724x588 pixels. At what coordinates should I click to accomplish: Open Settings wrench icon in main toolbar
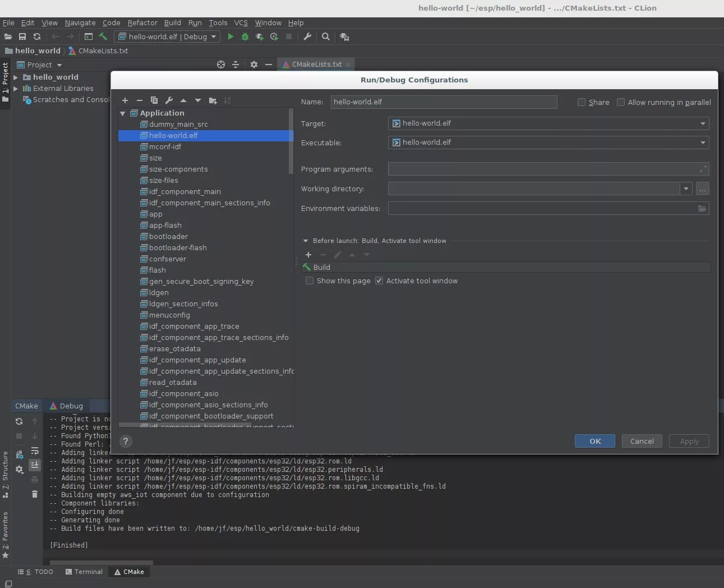307,36
